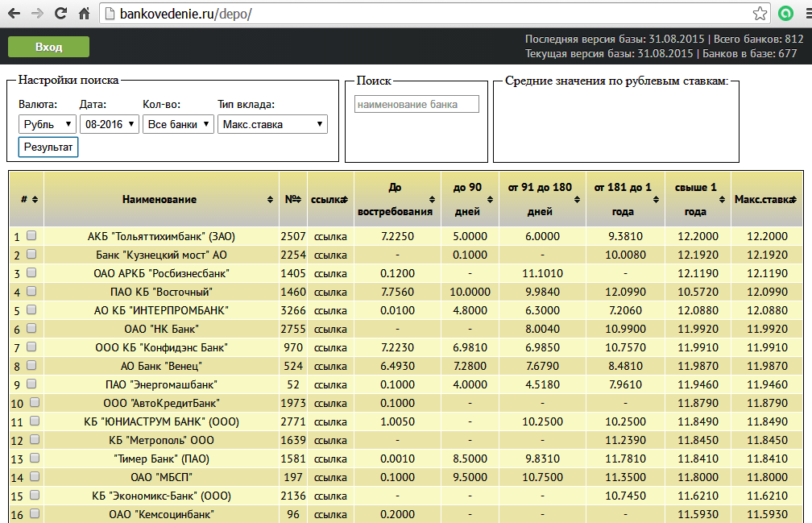Reload the bankovedenie.ru page
Viewport: 812px width, 523px height.
(60, 14)
